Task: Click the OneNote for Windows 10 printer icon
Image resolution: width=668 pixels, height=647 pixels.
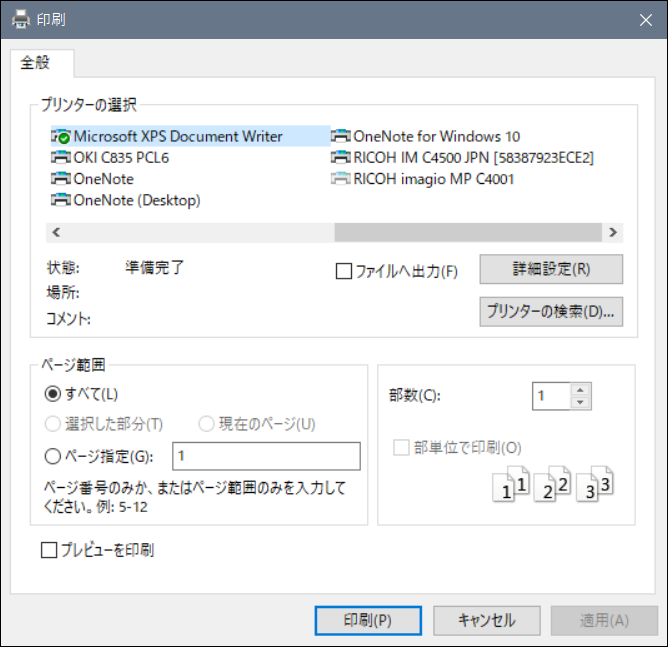Action: pos(341,136)
